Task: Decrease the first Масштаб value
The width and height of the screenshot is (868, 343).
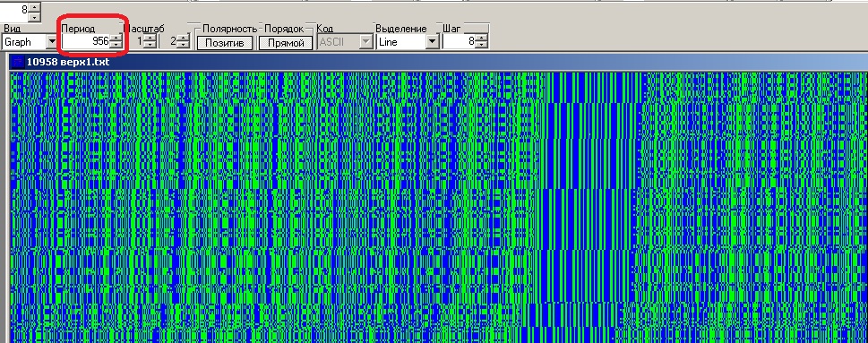Action: point(150,45)
